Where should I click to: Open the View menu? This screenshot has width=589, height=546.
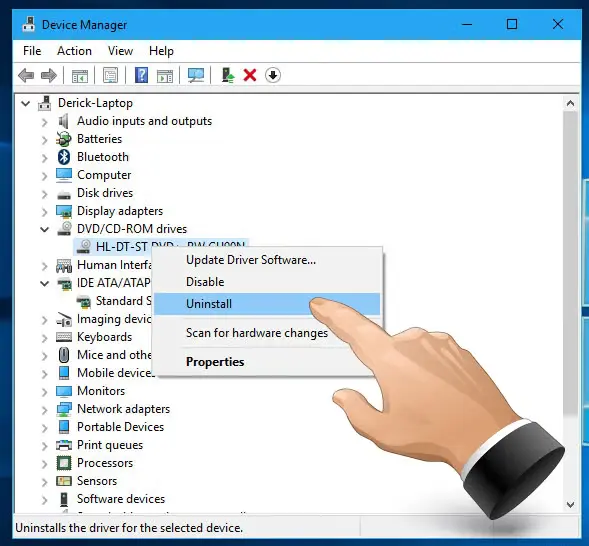click(x=120, y=51)
